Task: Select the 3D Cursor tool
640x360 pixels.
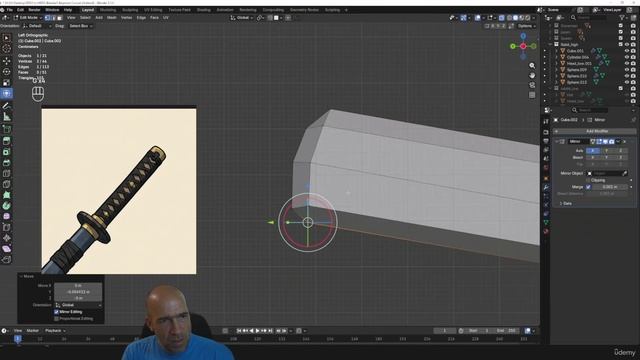Action: point(7,49)
